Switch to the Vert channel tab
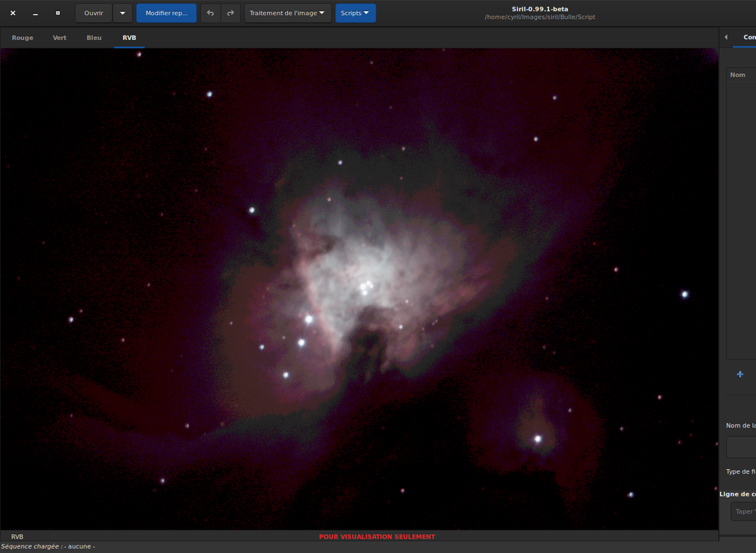 click(59, 38)
